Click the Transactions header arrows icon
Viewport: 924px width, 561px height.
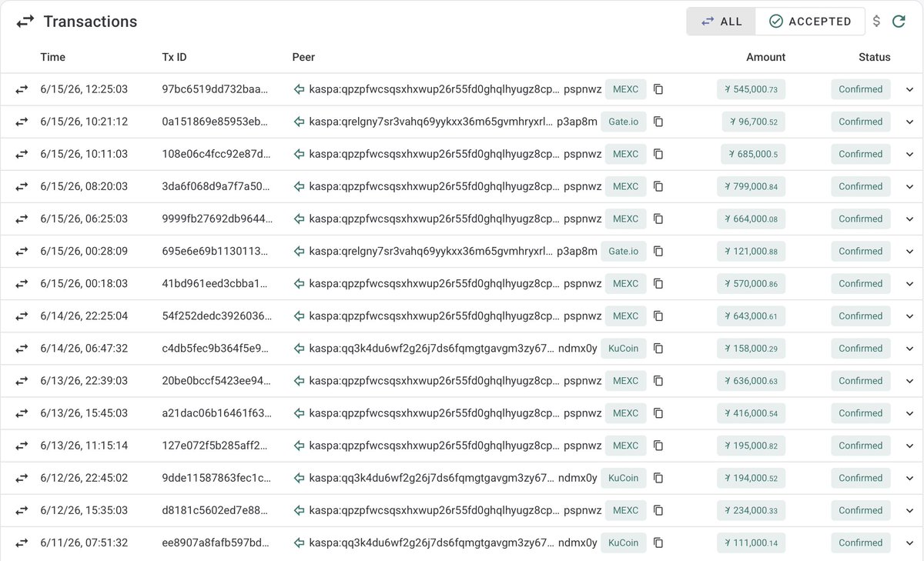25,22
